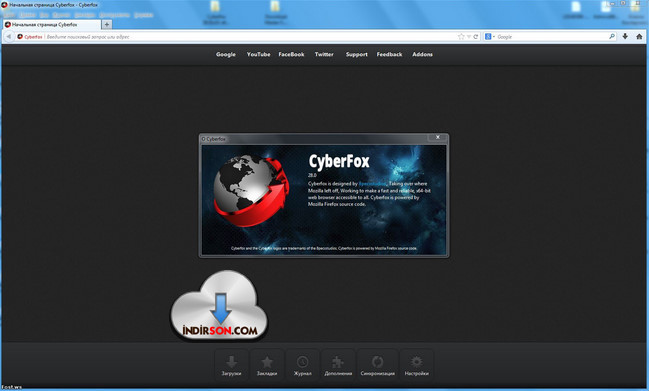
Task: Open the Журнал history tile
Action: pyautogui.click(x=303, y=365)
